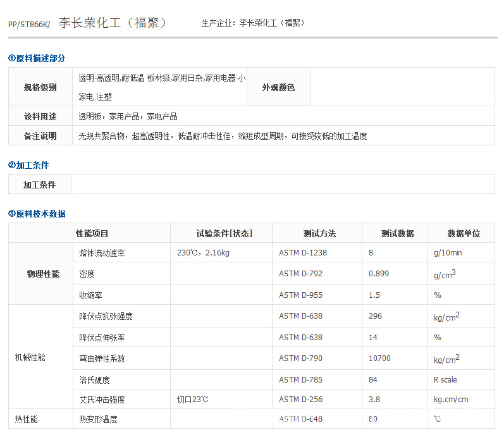Click 生产企业：李长荣化工（福聚）text
Screen dimensions: 504x447
(x=254, y=23)
